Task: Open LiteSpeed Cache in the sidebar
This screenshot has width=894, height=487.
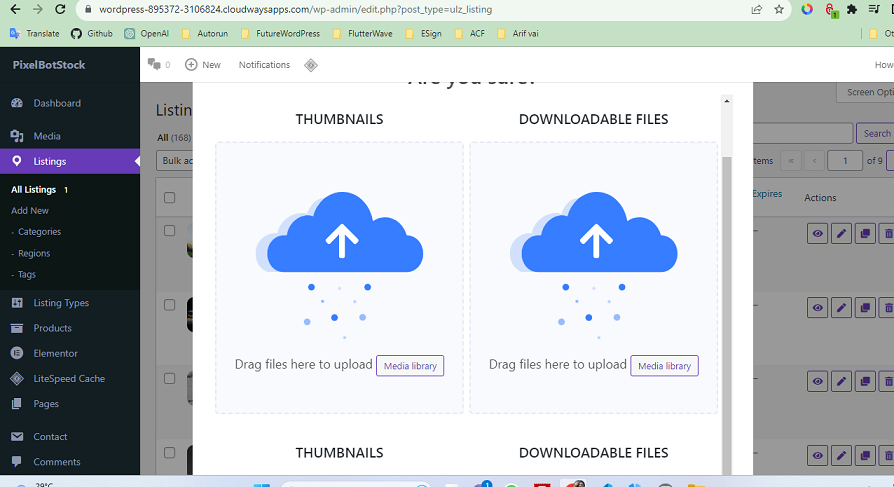Action: [70, 379]
